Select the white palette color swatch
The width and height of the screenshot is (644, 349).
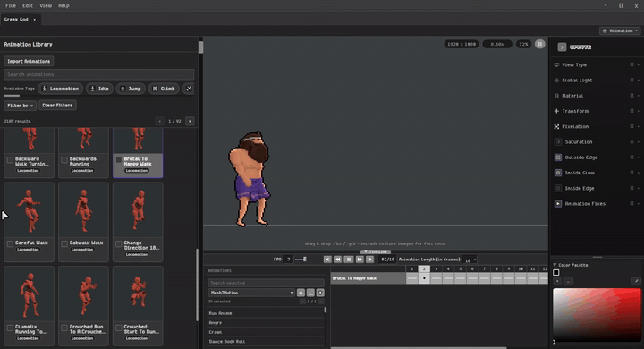[x=556, y=273]
